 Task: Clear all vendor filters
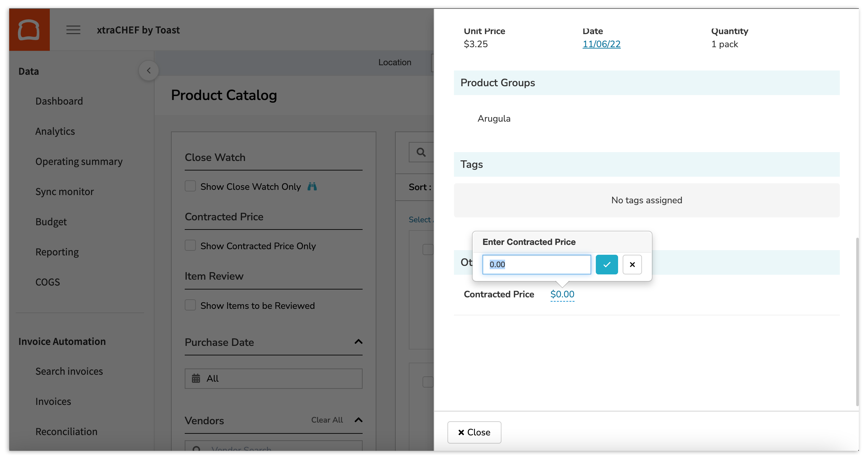[327, 420]
